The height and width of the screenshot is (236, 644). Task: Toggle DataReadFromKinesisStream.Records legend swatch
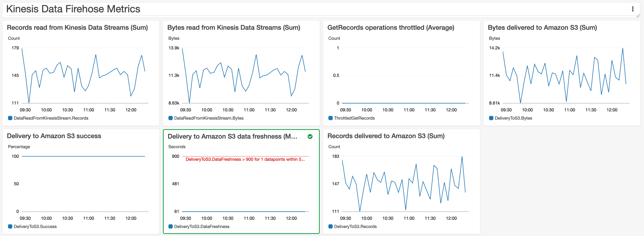click(x=10, y=118)
